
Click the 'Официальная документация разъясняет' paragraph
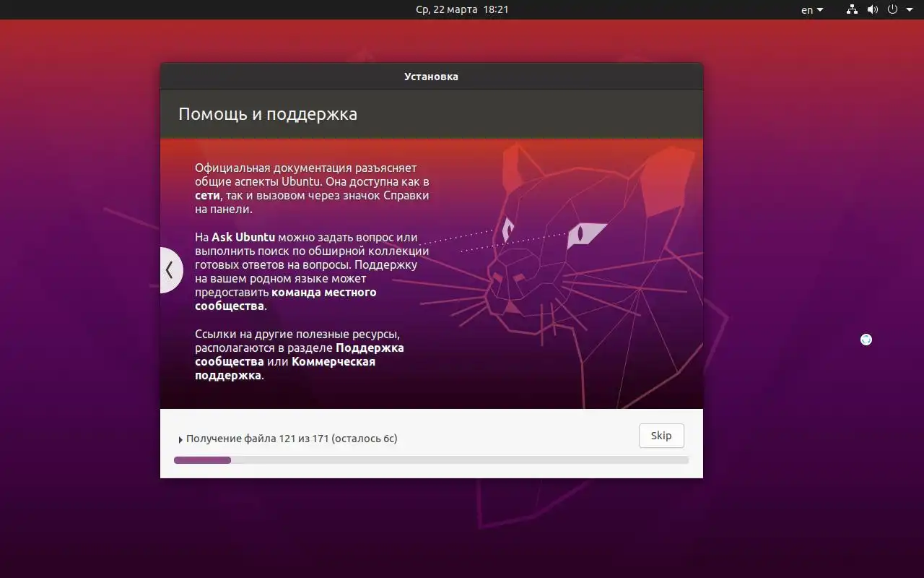point(312,189)
